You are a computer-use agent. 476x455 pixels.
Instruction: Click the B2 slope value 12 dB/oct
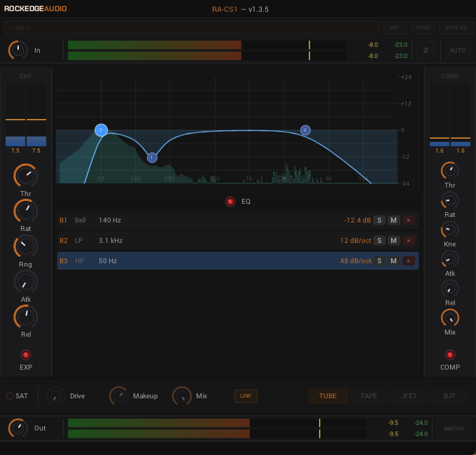[x=356, y=241]
